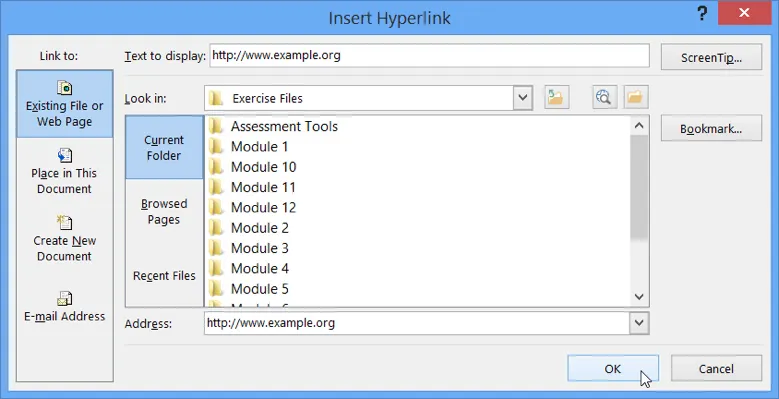Show the Recent Files list
The image size is (779, 399).
click(164, 276)
